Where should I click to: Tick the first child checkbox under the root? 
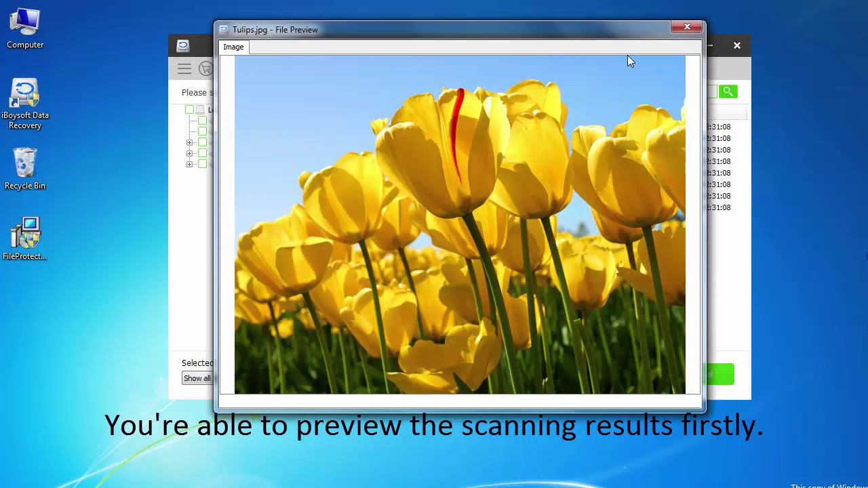(202, 121)
